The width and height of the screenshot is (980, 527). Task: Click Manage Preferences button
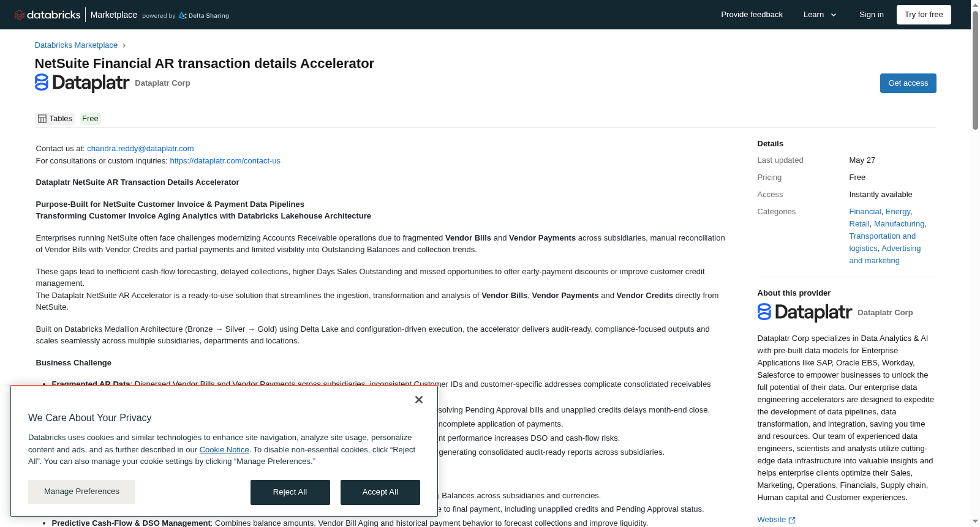coord(81,491)
